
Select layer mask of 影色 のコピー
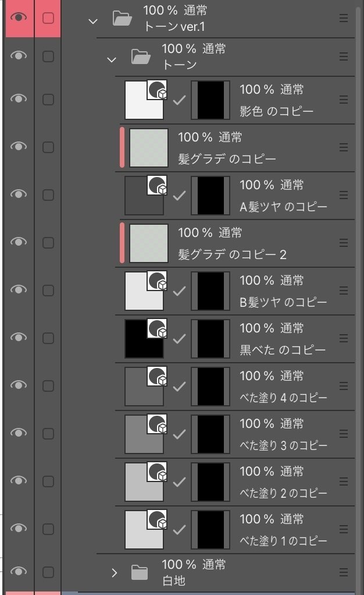(210, 100)
